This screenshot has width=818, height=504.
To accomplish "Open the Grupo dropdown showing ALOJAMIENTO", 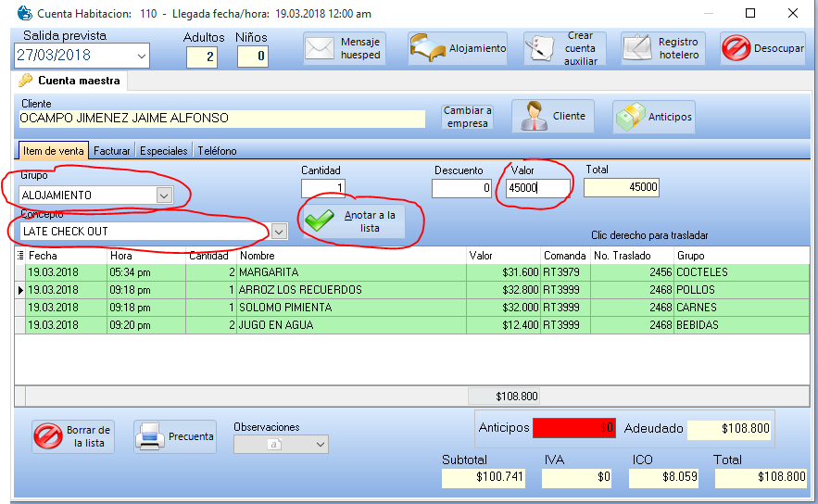I will click(164, 195).
